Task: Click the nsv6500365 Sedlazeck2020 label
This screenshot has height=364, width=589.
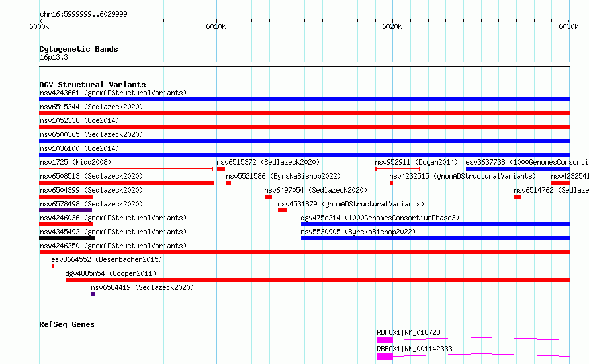Action: click(x=91, y=134)
